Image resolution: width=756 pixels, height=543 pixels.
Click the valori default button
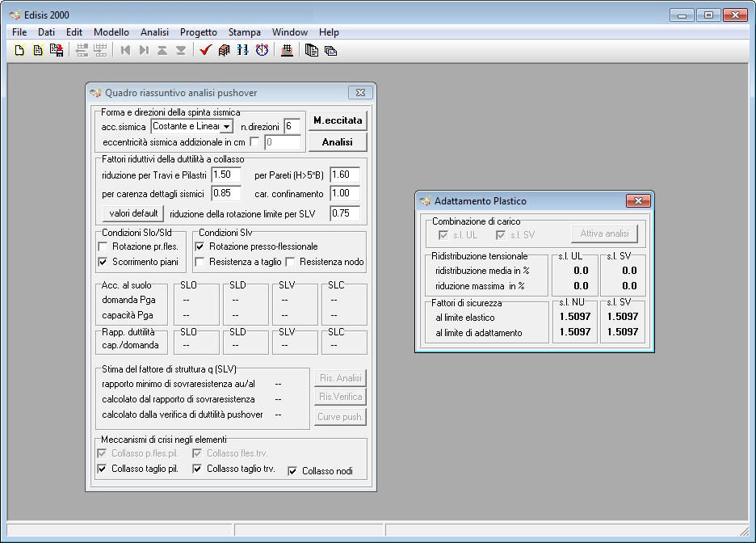[x=133, y=213]
